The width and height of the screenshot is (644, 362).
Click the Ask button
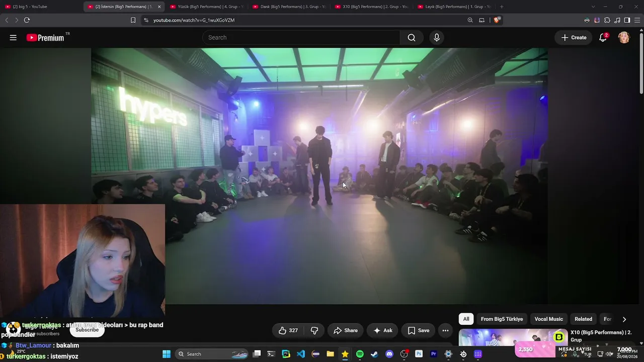(x=383, y=330)
